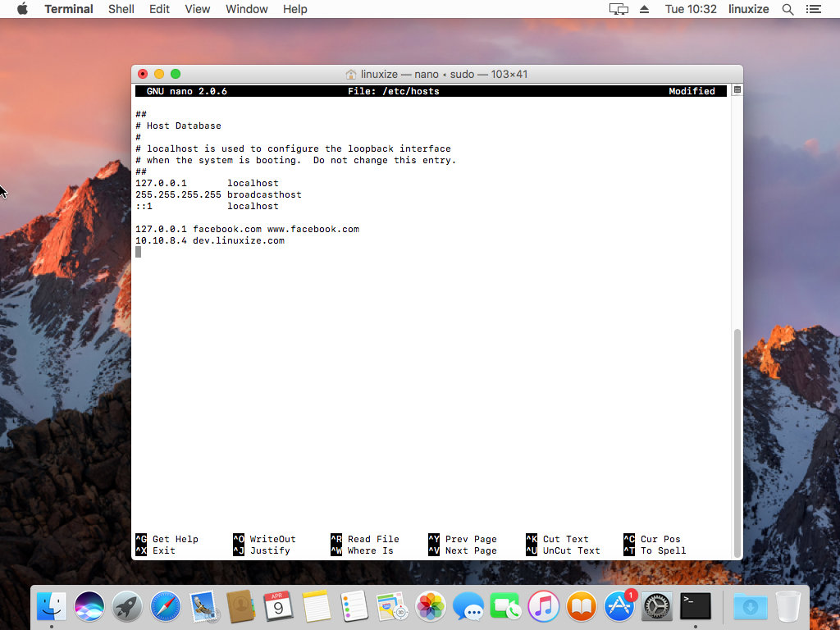Open the Window menu

pyautogui.click(x=246, y=9)
